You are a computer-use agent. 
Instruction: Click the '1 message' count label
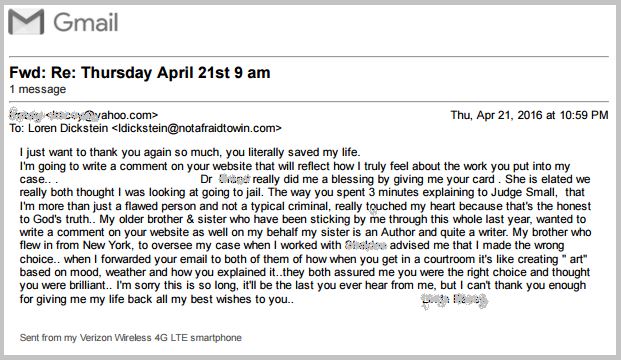point(38,90)
